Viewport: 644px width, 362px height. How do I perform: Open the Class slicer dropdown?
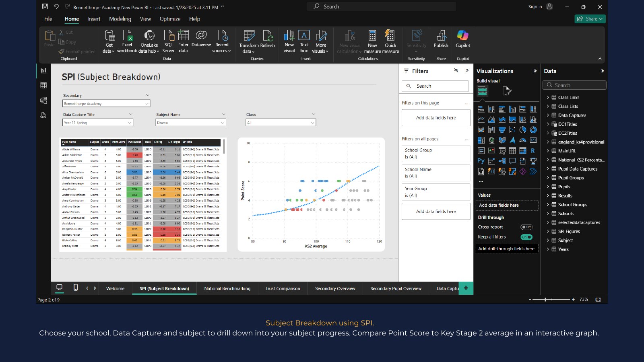pos(281,123)
